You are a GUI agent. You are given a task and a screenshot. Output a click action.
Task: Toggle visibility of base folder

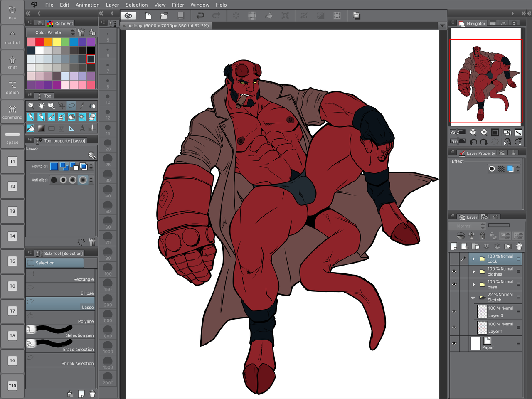454,284
